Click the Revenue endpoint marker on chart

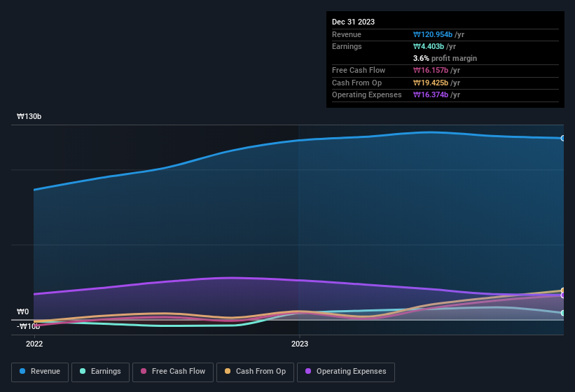tap(563, 138)
